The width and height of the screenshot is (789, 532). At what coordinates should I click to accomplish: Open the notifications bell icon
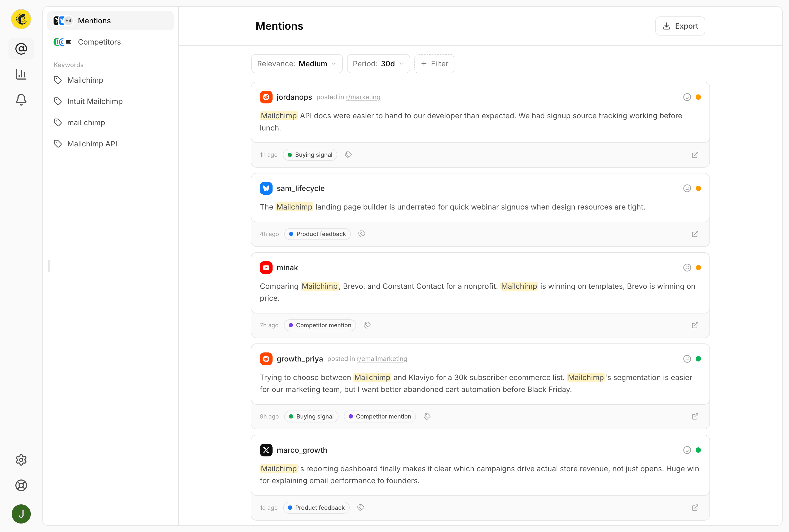point(21,100)
